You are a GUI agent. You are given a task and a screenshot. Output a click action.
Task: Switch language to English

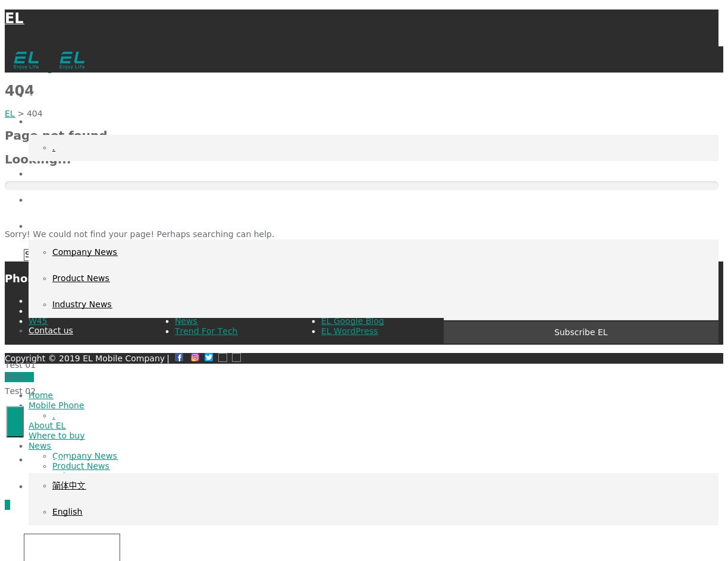tap(67, 512)
